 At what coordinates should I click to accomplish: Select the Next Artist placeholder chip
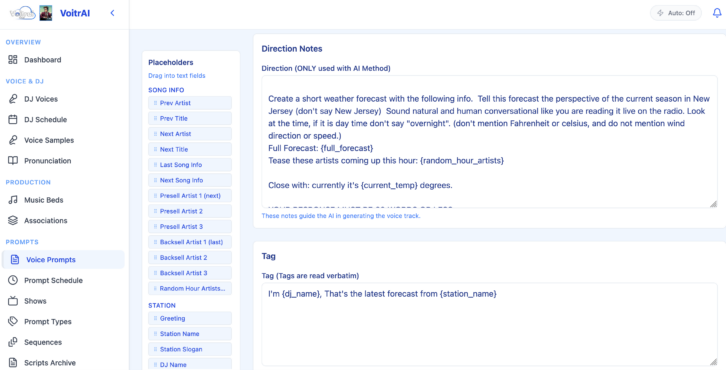(x=190, y=134)
